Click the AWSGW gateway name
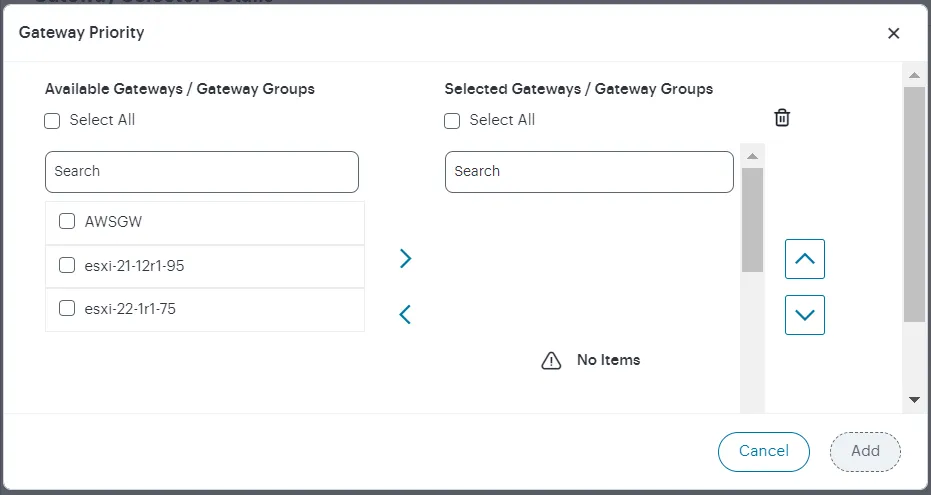 click(x=113, y=222)
